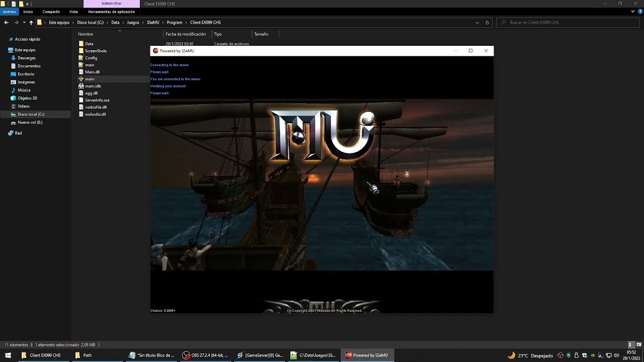The image size is (644, 362).
Task: Switch to Client EX099 CHS taskbar window
Action: pos(42,355)
